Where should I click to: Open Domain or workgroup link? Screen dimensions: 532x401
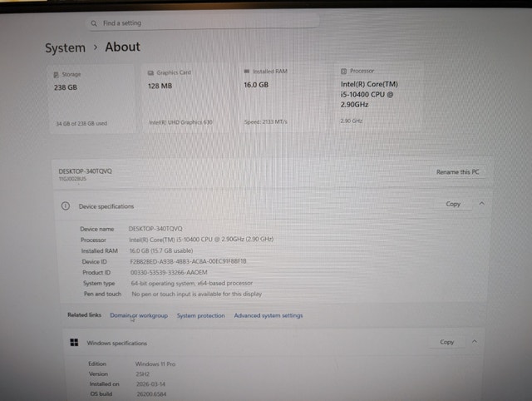tap(139, 315)
